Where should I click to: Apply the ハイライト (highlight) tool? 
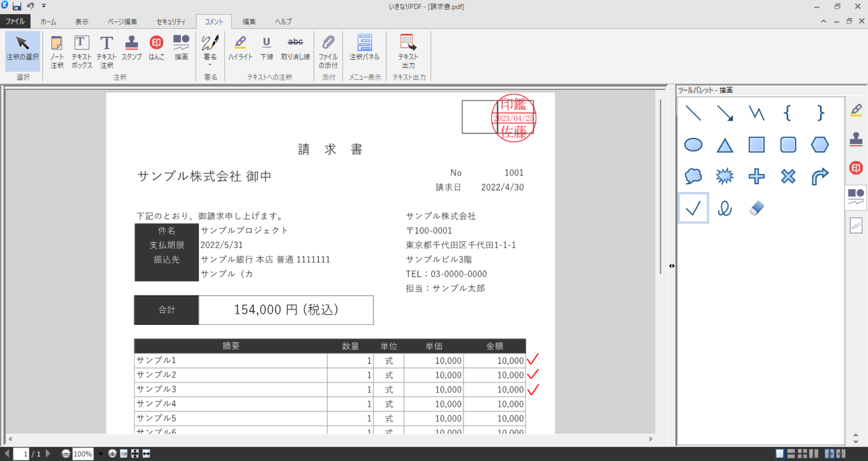241,50
